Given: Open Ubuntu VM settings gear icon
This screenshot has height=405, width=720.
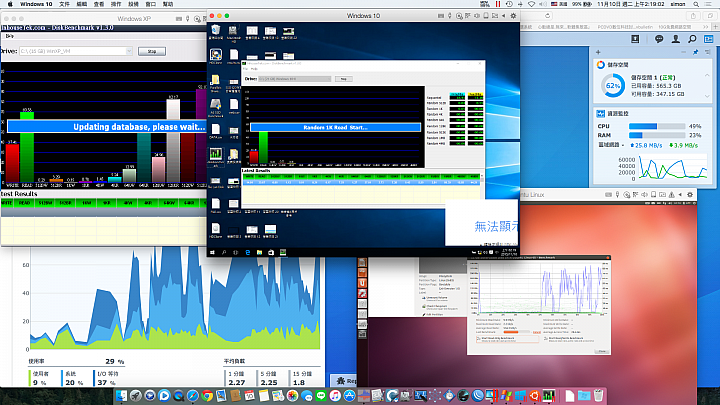Looking at the screenshot, I should click(x=690, y=195).
